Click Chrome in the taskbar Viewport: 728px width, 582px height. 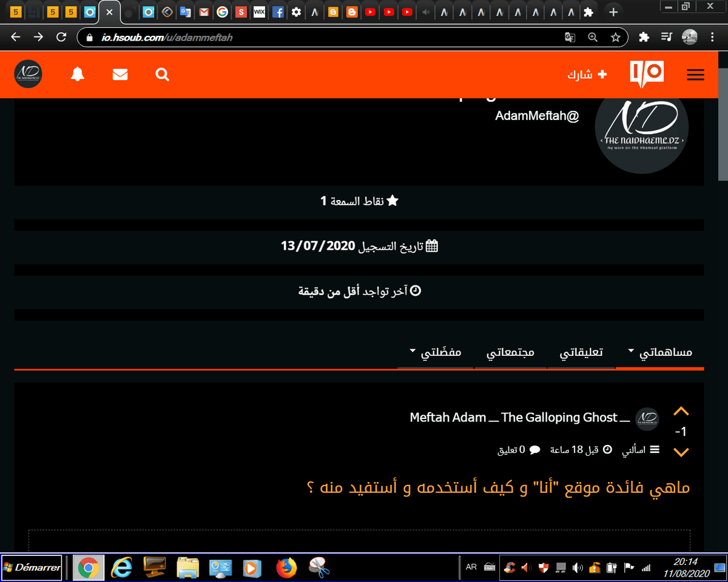tap(89, 568)
